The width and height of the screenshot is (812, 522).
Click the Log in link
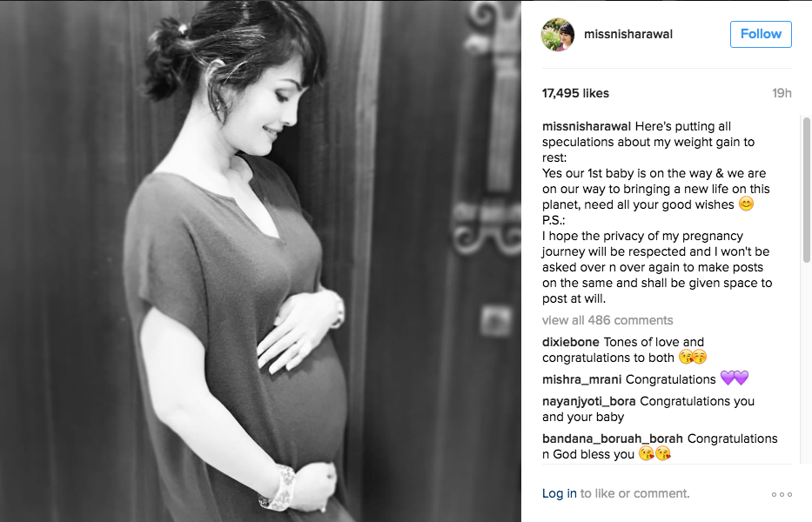tap(560, 493)
